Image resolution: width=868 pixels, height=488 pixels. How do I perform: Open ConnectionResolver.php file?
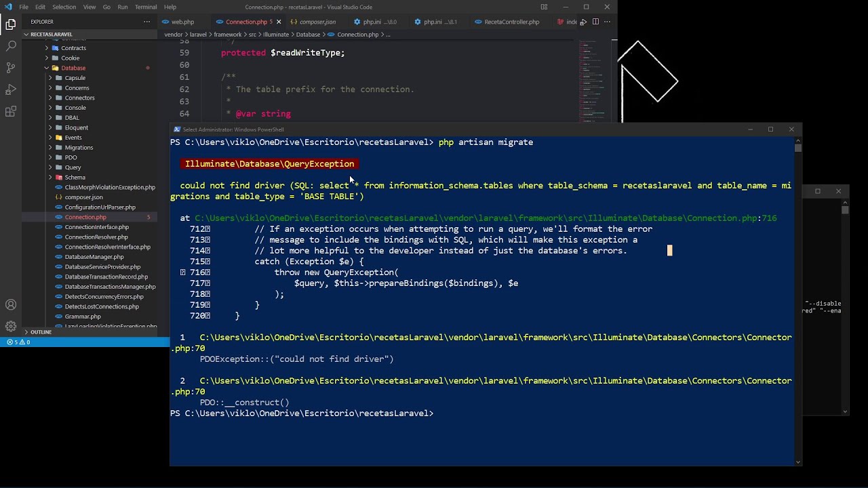coord(96,237)
